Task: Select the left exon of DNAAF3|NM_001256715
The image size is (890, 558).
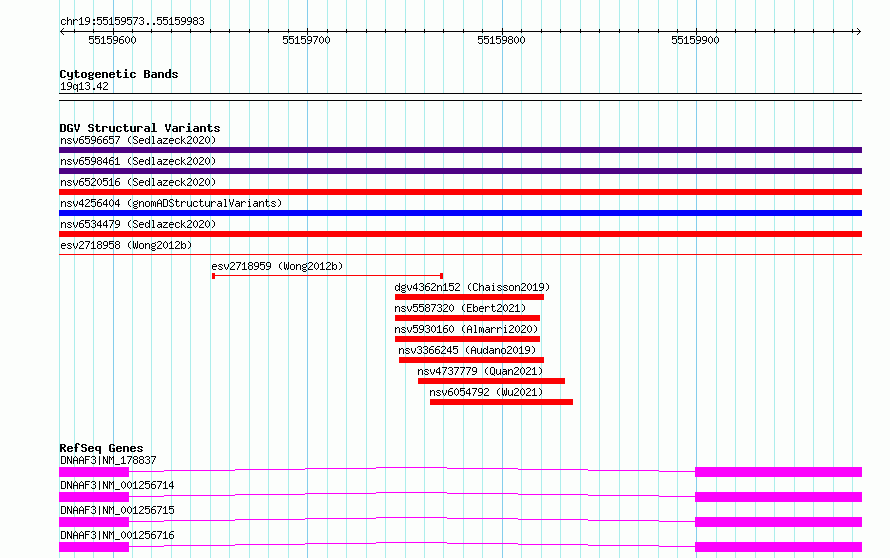Action: 94,522
